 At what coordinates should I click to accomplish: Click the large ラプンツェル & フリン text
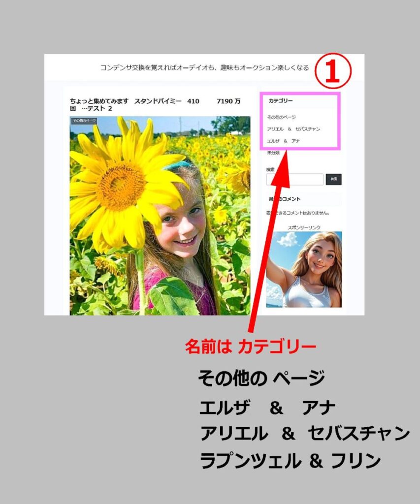[290, 461]
